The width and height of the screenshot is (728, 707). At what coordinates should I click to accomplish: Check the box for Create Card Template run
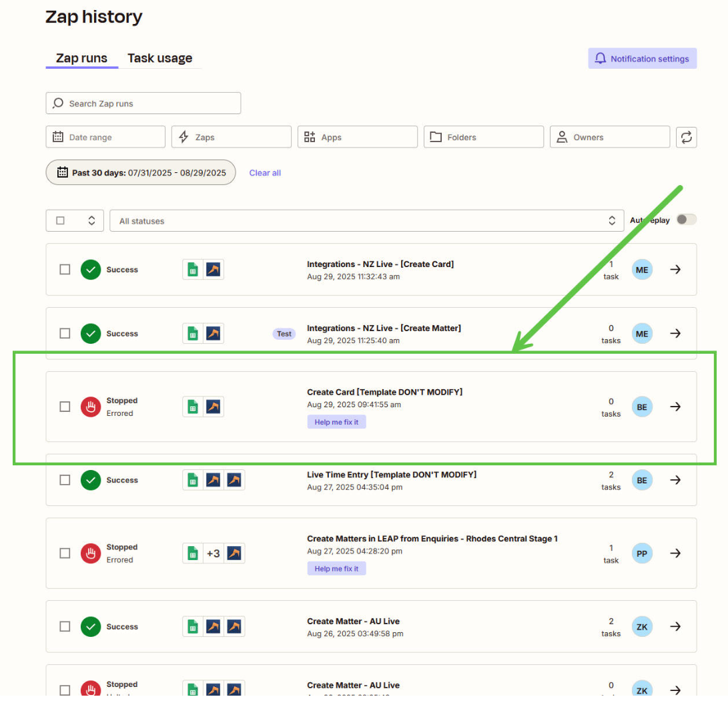tap(65, 407)
